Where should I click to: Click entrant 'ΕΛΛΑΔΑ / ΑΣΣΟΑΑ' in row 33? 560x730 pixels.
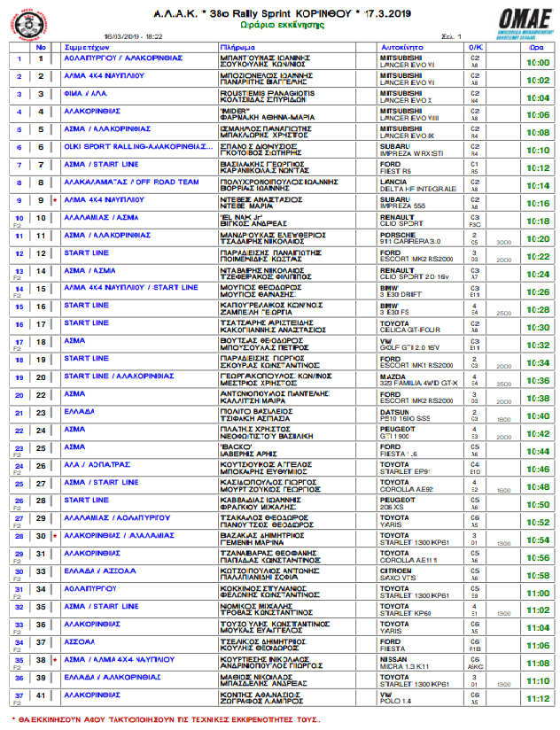tap(100, 571)
